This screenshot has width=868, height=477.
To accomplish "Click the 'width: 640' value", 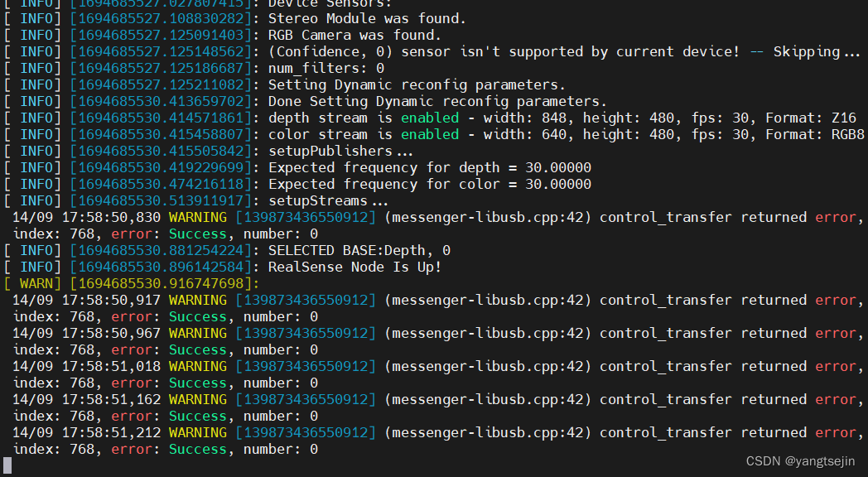I will click(x=525, y=135).
